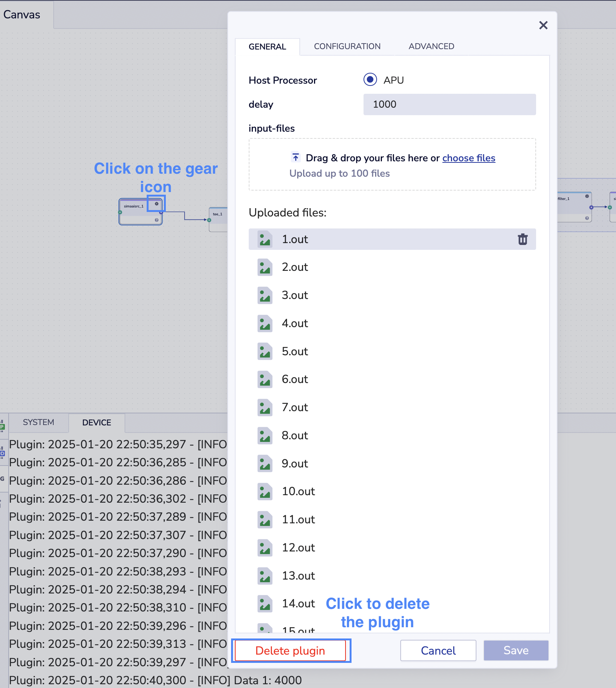Click the help icon on simaaisrc_1 node
The width and height of the screenshot is (616, 688).
coord(156,220)
